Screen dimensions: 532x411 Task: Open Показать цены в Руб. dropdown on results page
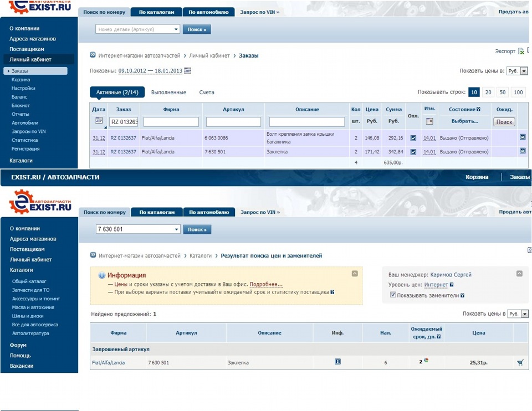point(525,314)
